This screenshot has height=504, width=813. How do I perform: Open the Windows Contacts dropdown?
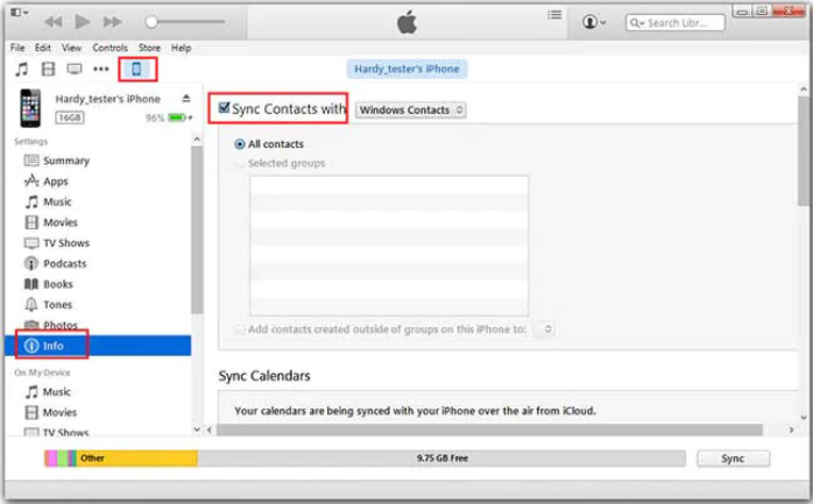click(411, 110)
